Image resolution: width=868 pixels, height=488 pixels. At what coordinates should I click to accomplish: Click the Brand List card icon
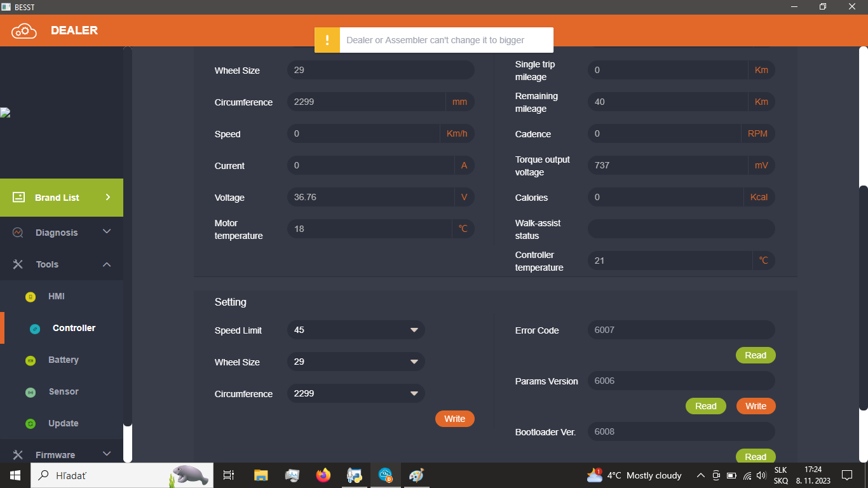pyautogui.click(x=18, y=197)
